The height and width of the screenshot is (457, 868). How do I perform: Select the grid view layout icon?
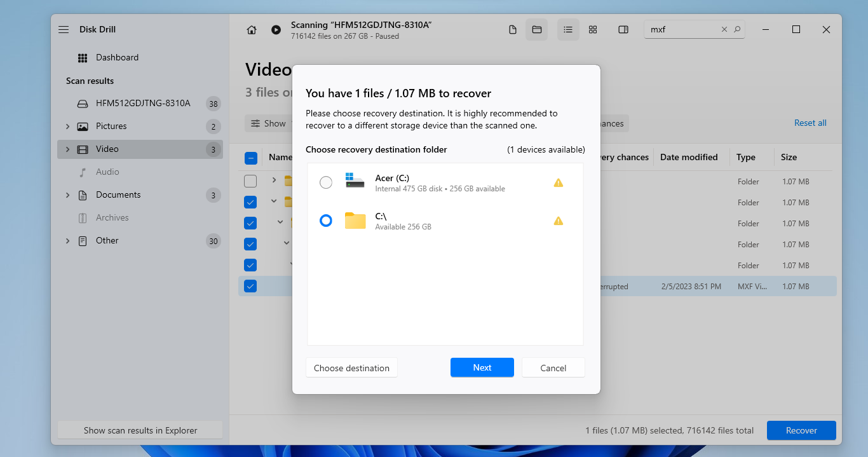point(593,30)
